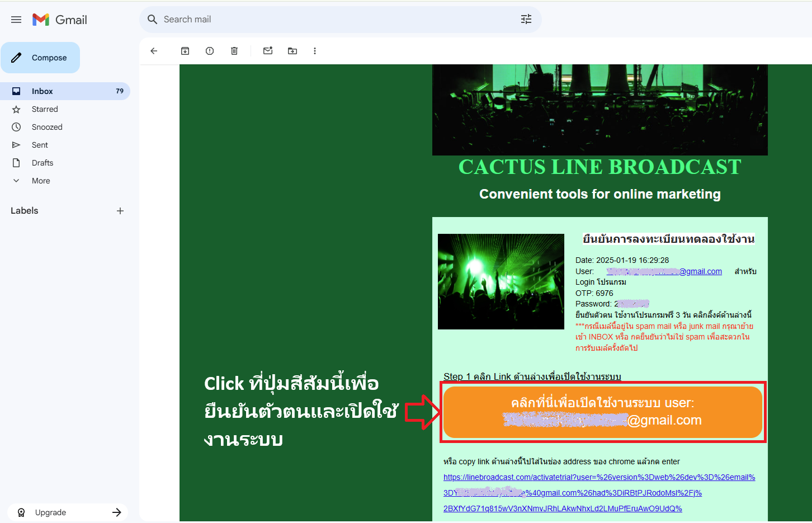Image resolution: width=812 pixels, height=523 pixels.
Task: Click the green crowd thumbnail image
Action: (x=501, y=281)
